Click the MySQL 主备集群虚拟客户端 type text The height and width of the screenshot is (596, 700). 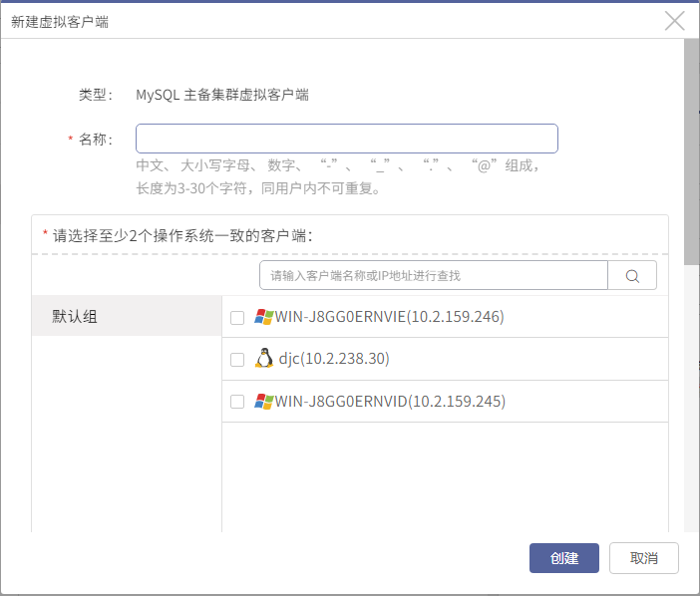(222, 95)
